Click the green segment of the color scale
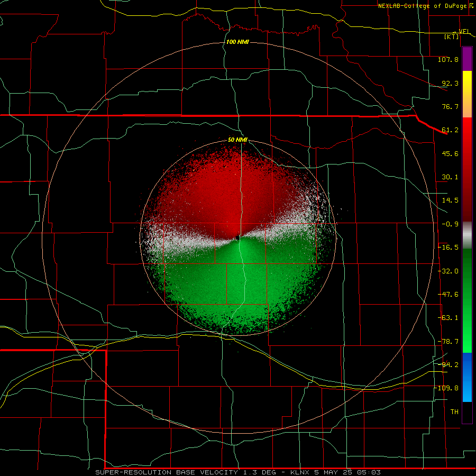This screenshot has height=476, width=476. click(467, 300)
